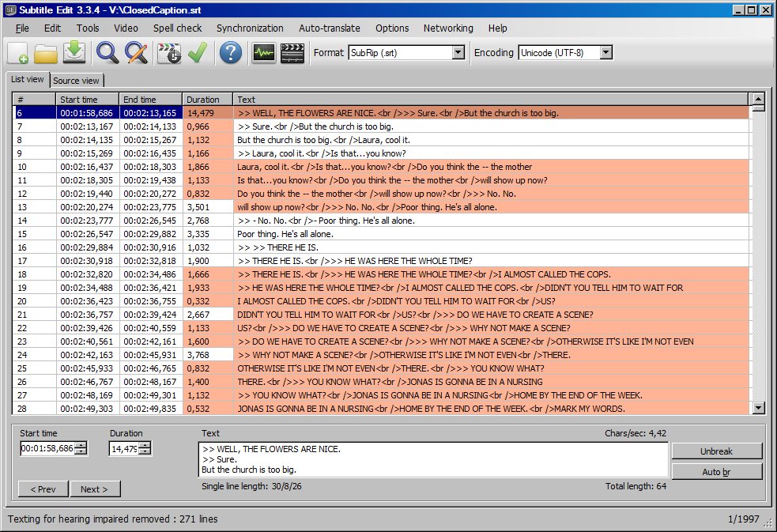
Task: Open the Tools menu
Action: [x=88, y=28]
